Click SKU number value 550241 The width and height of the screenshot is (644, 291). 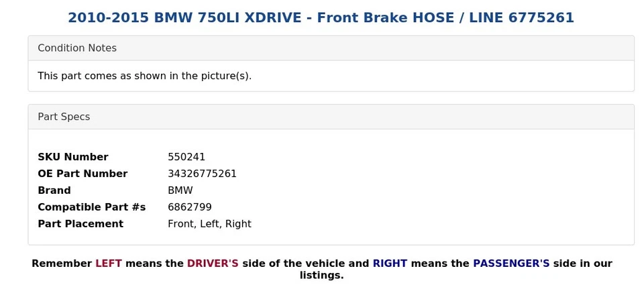(x=186, y=157)
